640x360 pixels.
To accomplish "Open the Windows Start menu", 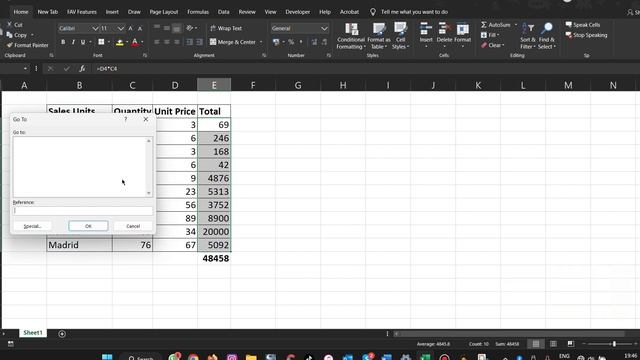I will 107,357.
